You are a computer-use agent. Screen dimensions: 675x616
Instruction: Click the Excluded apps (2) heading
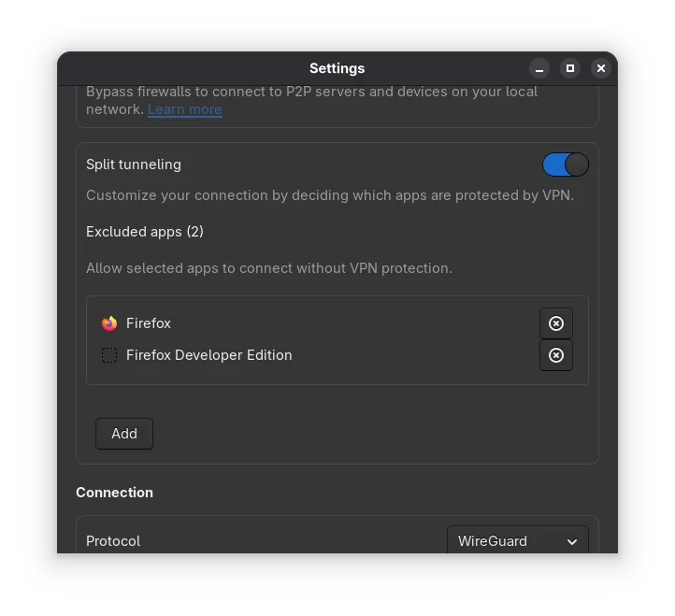pyautogui.click(x=145, y=232)
